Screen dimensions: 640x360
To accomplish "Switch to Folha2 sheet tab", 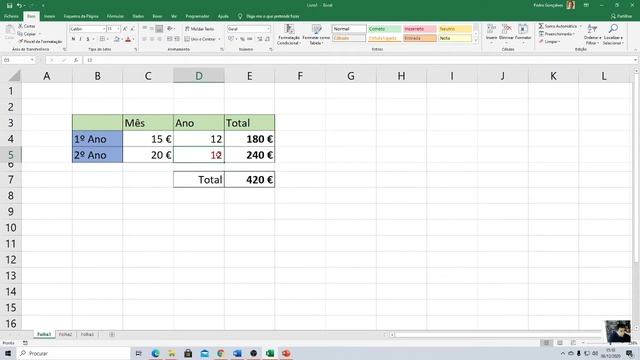I will pos(65,334).
